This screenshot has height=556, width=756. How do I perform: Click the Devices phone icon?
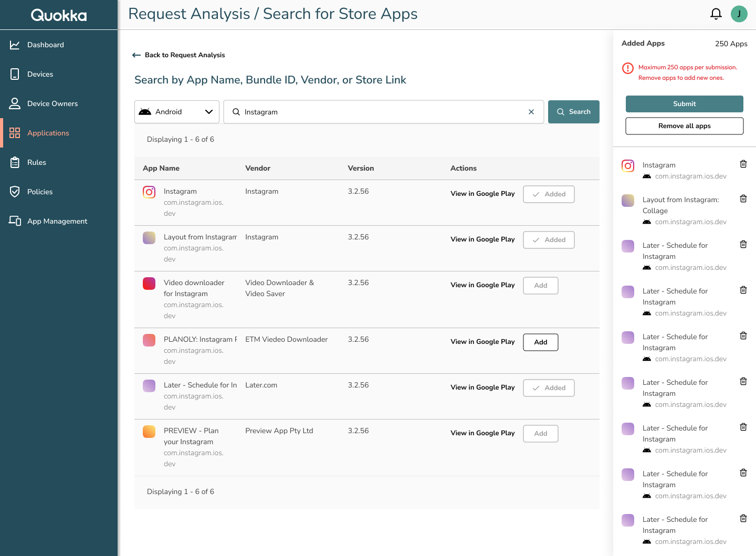click(x=15, y=74)
